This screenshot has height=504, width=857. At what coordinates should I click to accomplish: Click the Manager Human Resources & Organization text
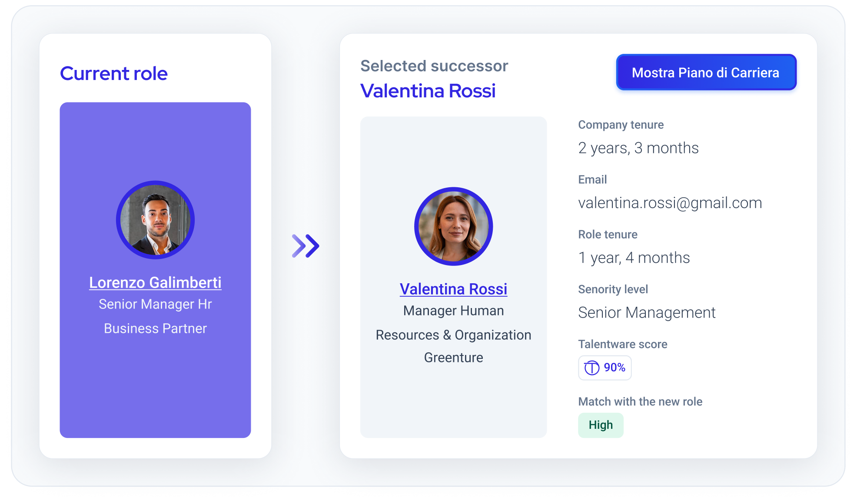pos(453,323)
